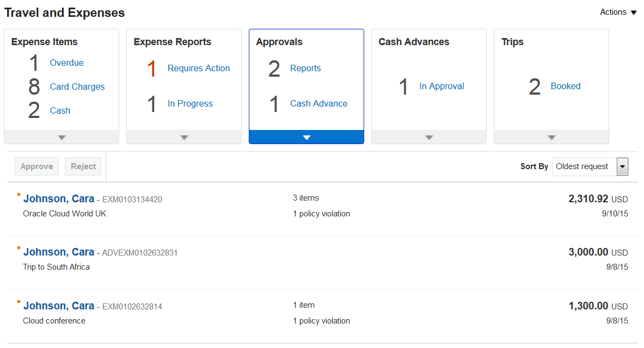Open Card Charges link
Image resolution: width=644 pixels, height=348 pixels.
(x=77, y=86)
